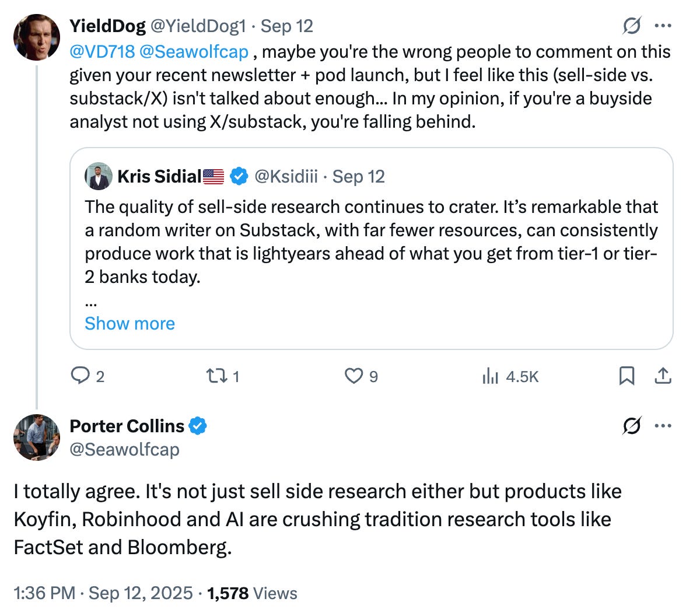Expand the quoted post with Show more
The image size is (686, 616).
tap(129, 324)
